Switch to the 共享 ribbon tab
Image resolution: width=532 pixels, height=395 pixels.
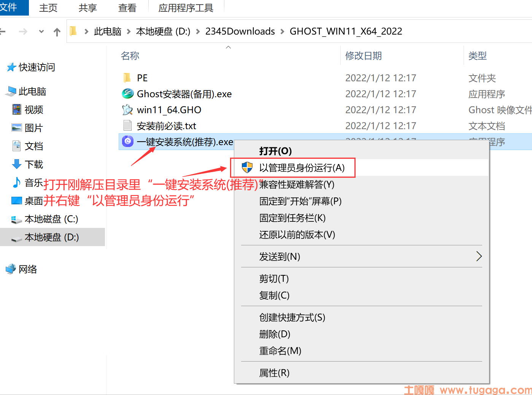[x=88, y=8]
